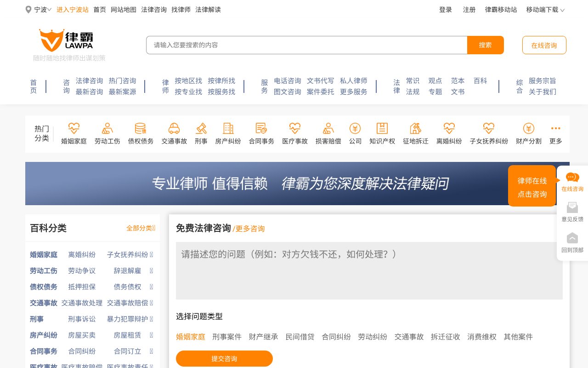Expand the 婚姻家庭 encyclopedia category
Screen dimensions: 588x368
[43, 254]
